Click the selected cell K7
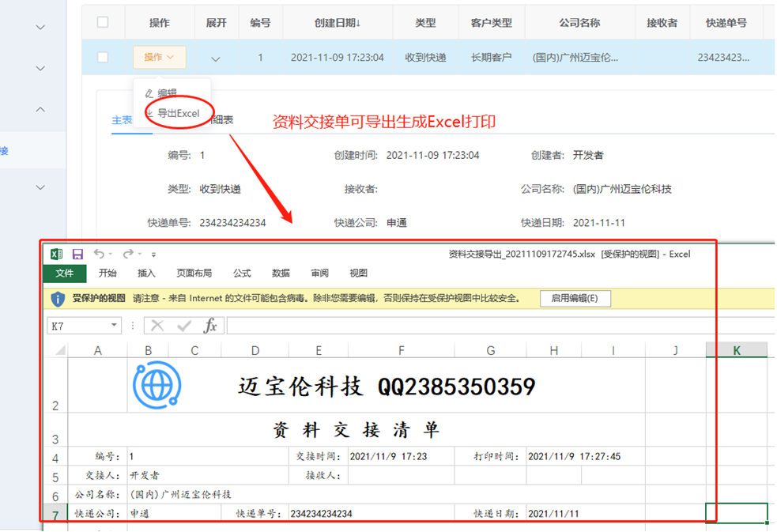The image size is (777, 532). [x=737, y=513]
